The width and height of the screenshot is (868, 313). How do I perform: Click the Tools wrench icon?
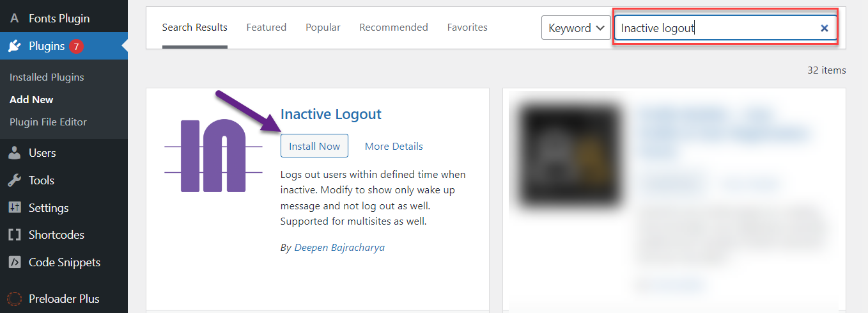(x=15, y=181)
